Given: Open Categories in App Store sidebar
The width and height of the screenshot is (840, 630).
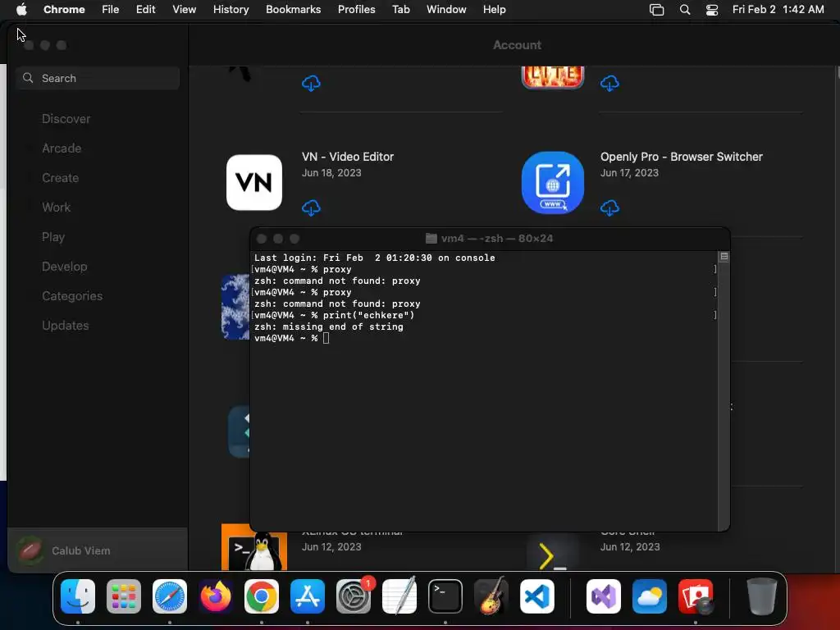Looking at the screenshot, I should click(x=72, y=295).
